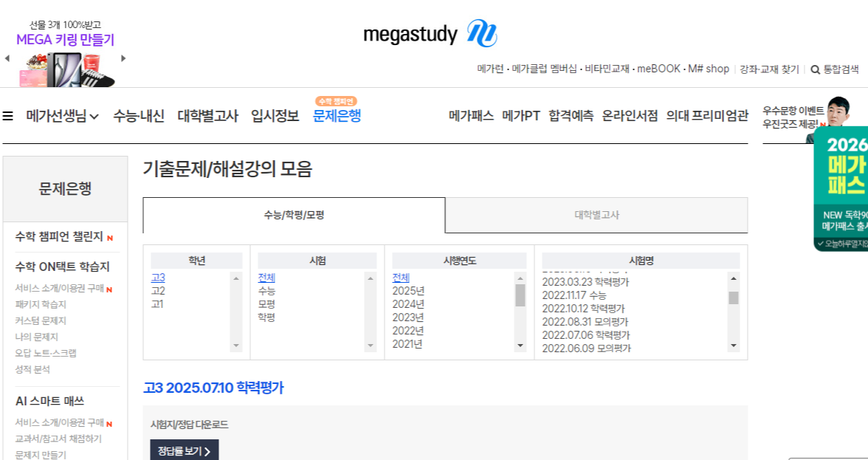Select 2022년 in the 시행연도 list
The width and height of the screenshot is (868, 460).
tap(408, 331)
